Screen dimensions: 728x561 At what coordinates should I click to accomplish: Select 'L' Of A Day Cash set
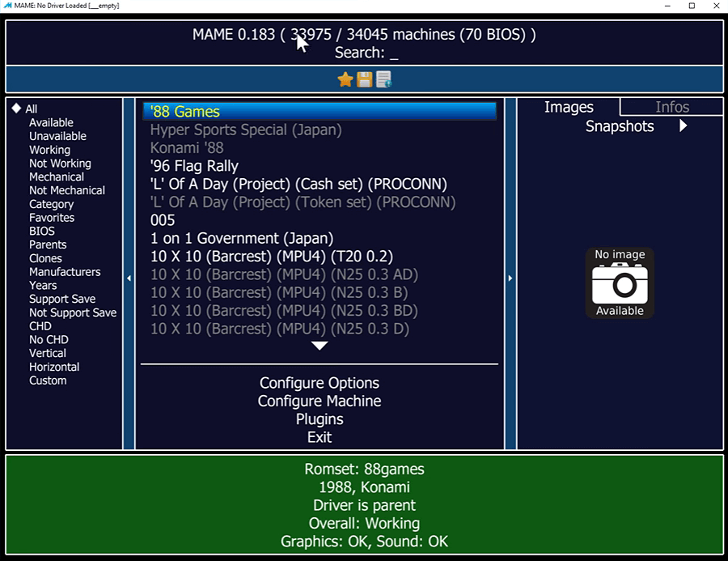(298, 184)
